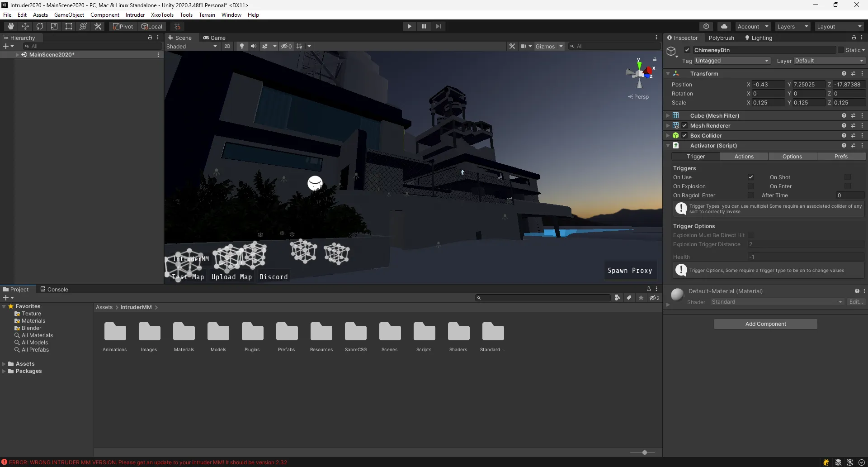Select the Hand tool in the toolbar
Screen dimensions: 868x467
point(10,26)
